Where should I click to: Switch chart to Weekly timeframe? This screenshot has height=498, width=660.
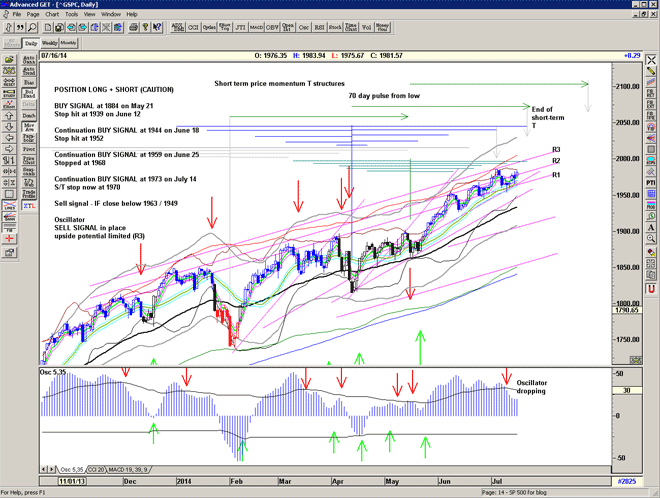49,44
